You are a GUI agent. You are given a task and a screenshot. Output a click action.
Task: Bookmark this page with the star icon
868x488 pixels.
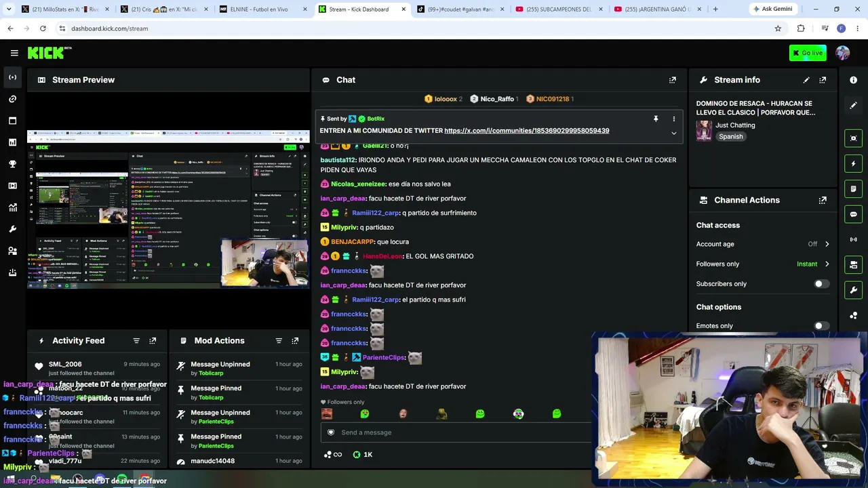(x=778, y=28)
